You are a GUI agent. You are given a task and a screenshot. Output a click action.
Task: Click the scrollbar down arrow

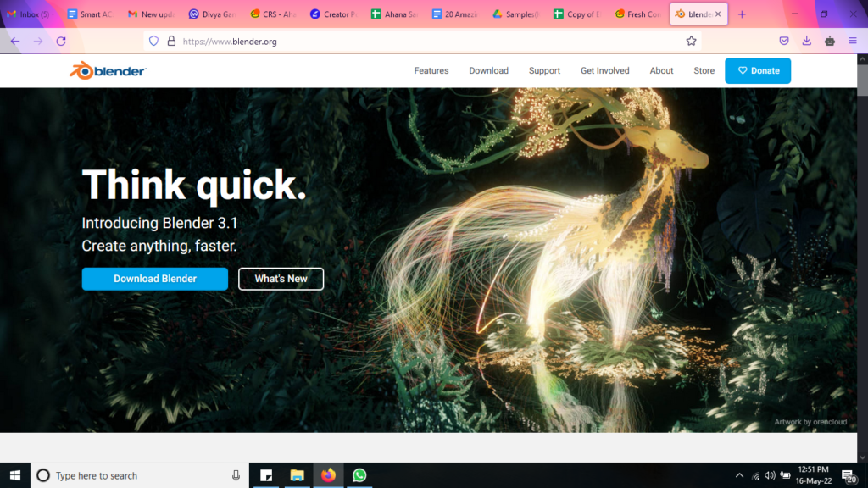pos(862,457)
